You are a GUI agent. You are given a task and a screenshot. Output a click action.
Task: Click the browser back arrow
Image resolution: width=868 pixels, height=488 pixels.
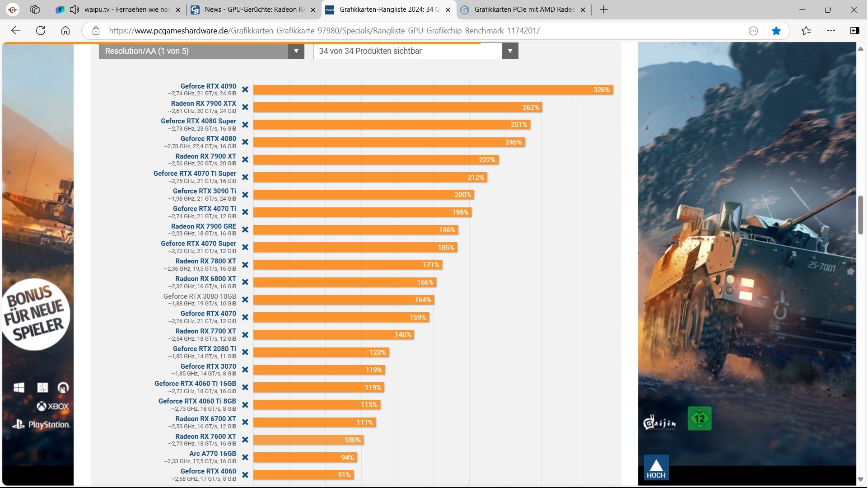coord(16,31)
